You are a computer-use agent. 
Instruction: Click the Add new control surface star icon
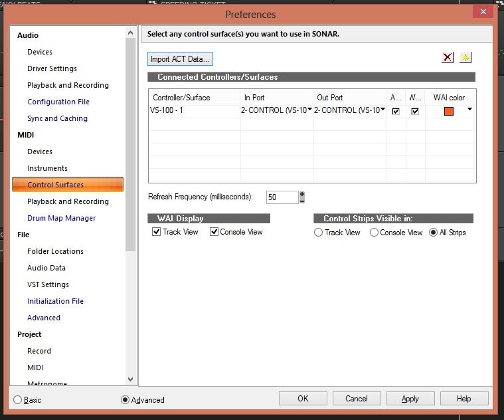tap(465, 58)
